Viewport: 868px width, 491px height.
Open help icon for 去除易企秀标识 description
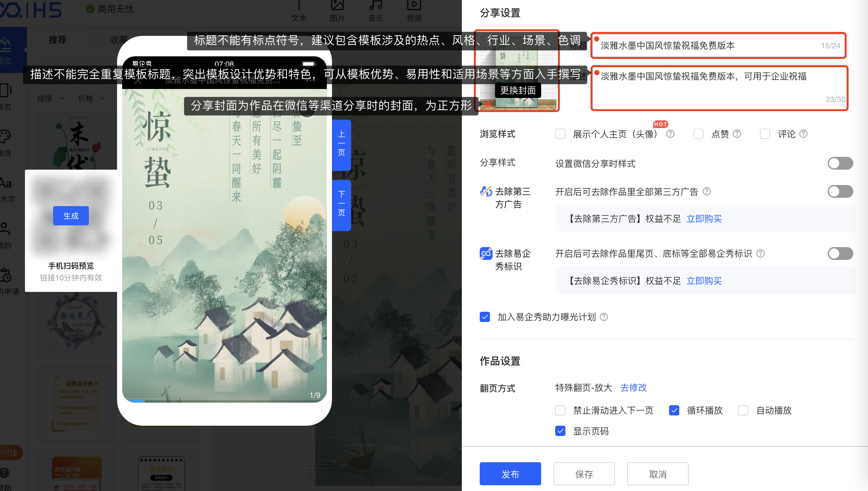[761, 253]
